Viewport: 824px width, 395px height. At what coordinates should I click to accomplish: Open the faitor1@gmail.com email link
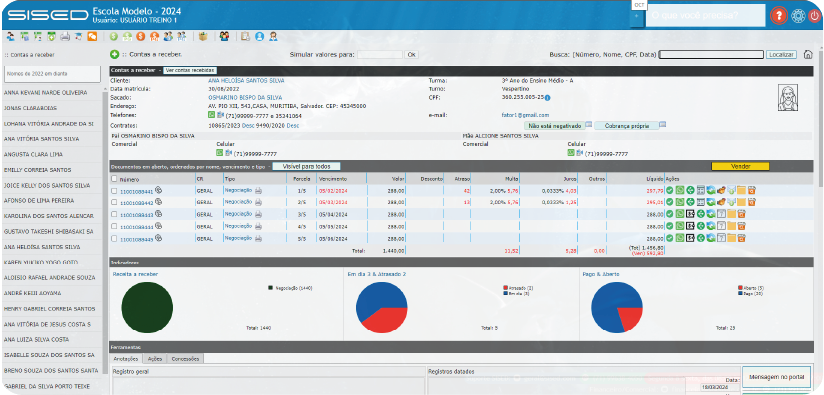(526, 115)
